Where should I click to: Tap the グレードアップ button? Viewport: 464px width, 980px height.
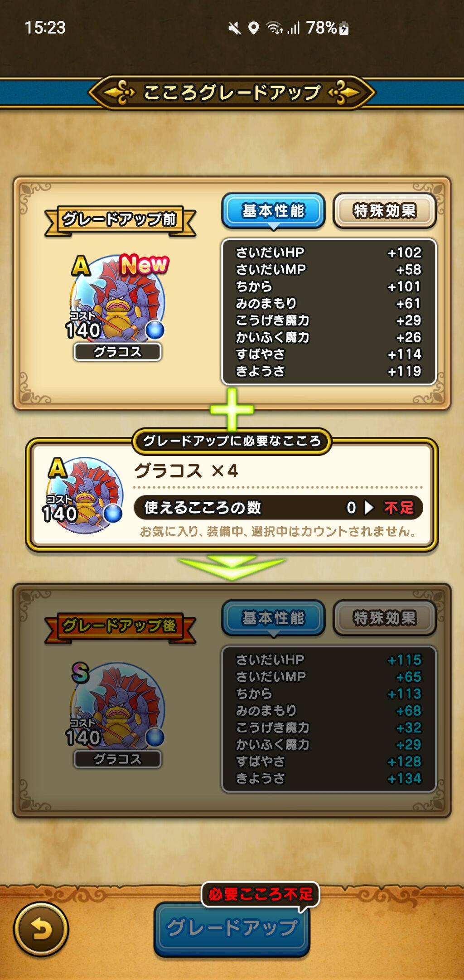pyautogui.click(x=232, y=929)
